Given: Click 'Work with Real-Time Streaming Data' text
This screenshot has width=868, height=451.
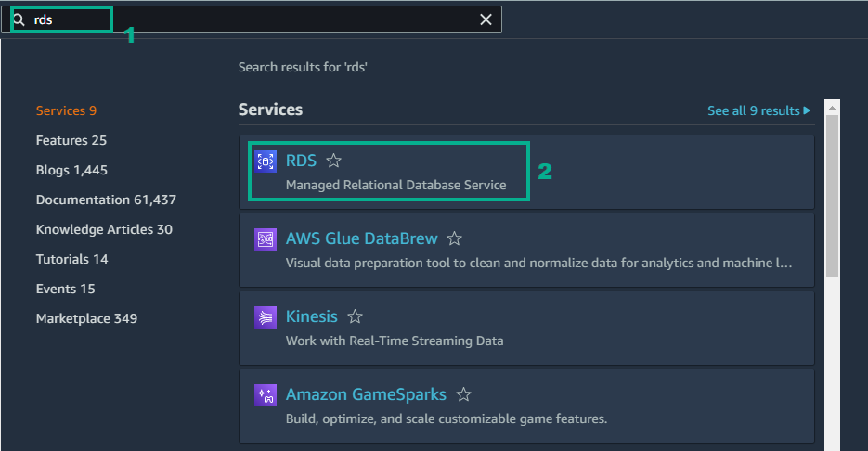Looking at the screenshot, I should (x=395, y=341).
